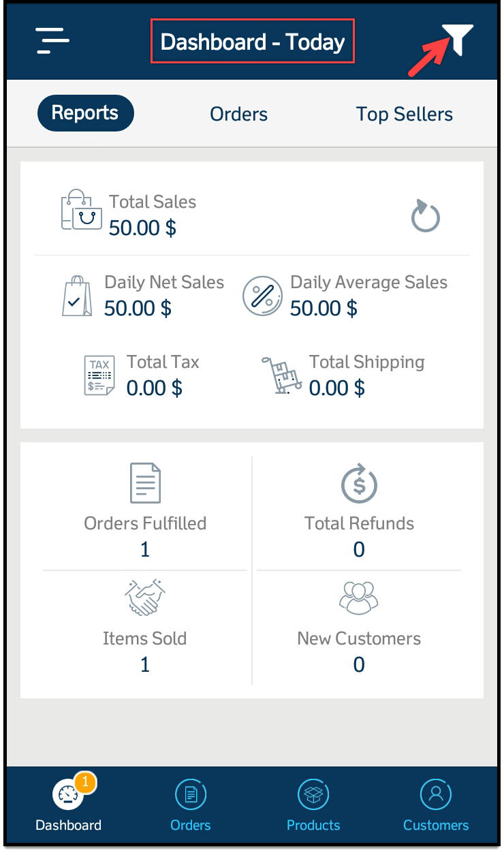The image size is (504, 853).
Task: Tap the Total Sales shopping bag icon
Action: point(82,210)
